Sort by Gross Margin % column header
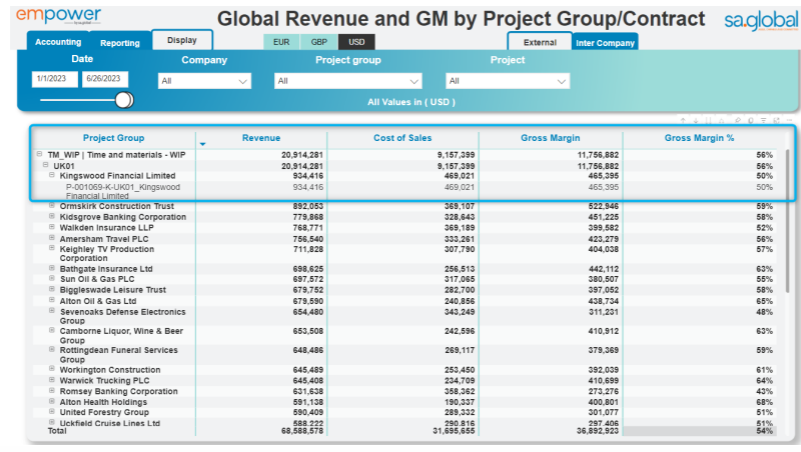This screenshot has width=801, height=452. click(699, 138)
